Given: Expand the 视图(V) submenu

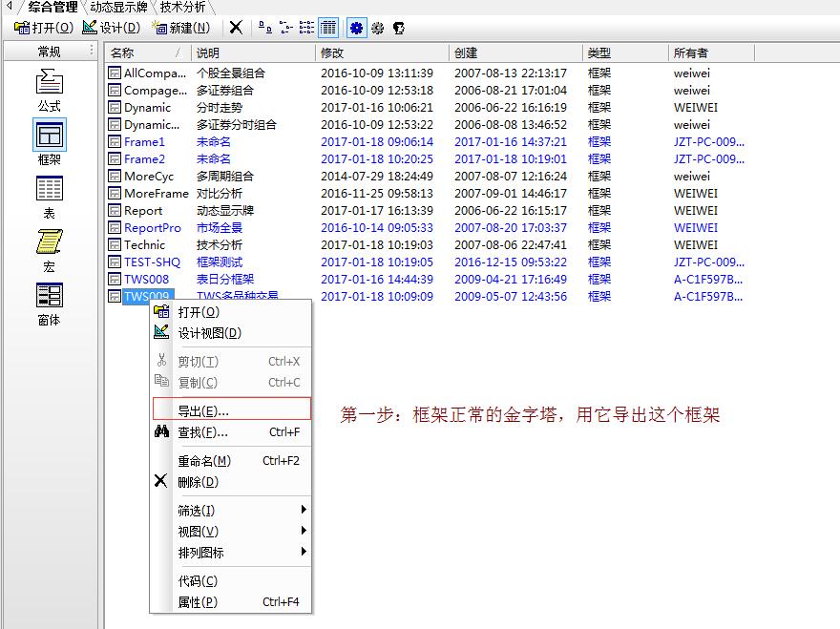Looking at the screenshot, I should (231, 531).
